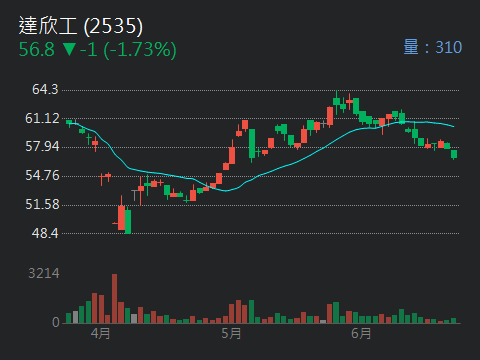Click the 48.4 price axis label
480x360 pixels.
click(x=45, y=233)
